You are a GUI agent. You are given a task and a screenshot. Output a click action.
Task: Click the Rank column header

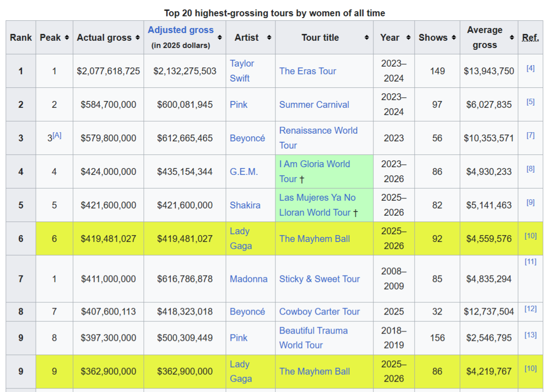click(21, 38)
